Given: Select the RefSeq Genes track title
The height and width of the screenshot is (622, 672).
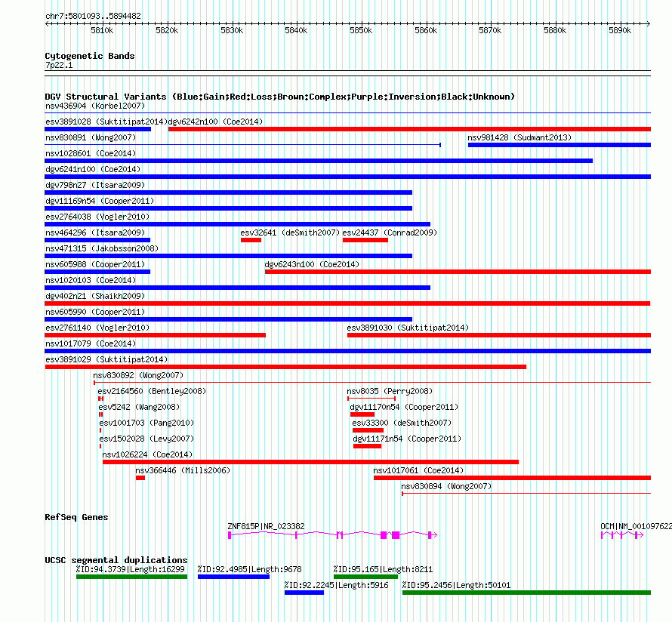Looking at the screenshot, I should pos(76,517).
